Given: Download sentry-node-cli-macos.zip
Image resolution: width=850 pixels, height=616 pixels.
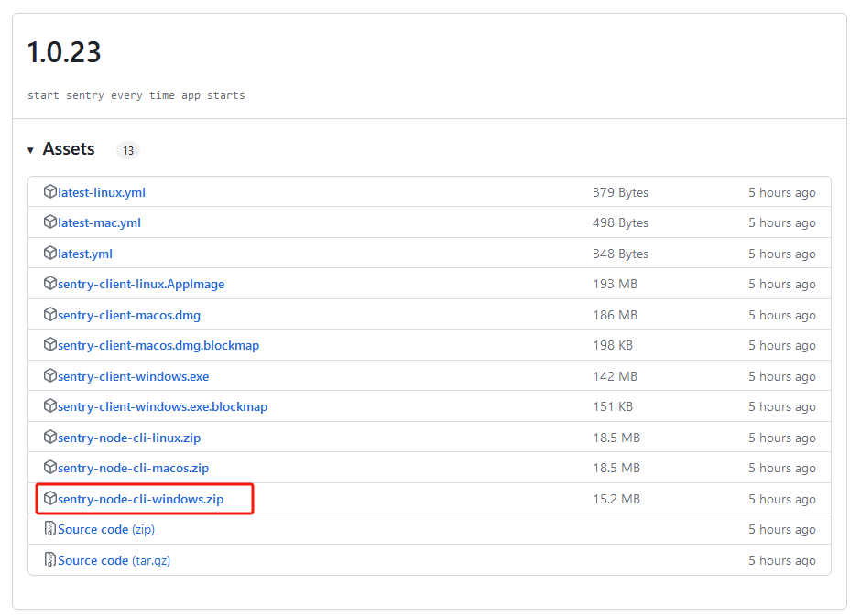Looking at the screenshot, I should pyautogui.click(x=134, y=468).
